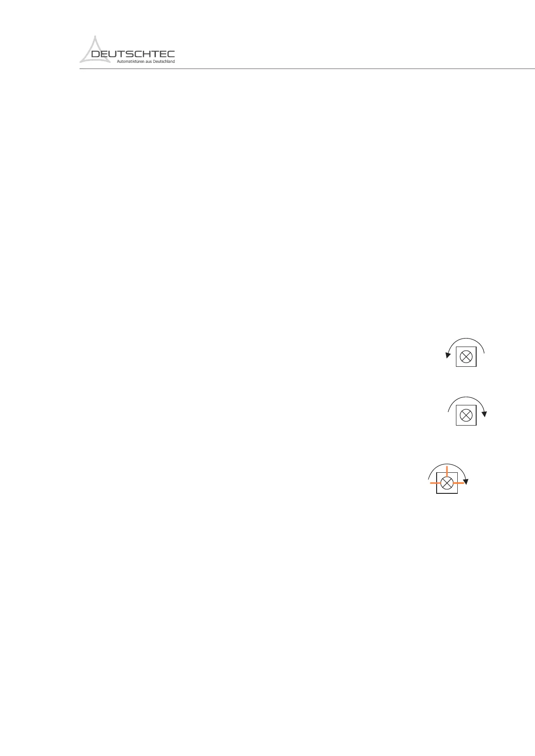
Task: Click the right orange marker line
Action: [x=458, y=483]
